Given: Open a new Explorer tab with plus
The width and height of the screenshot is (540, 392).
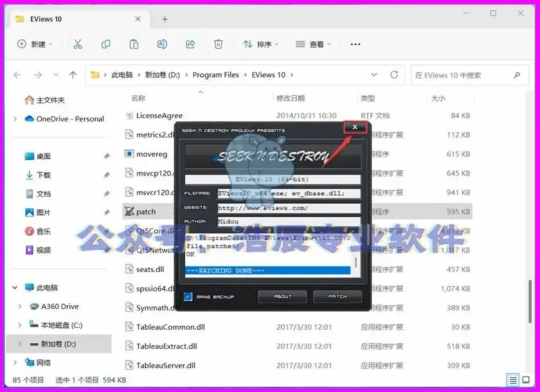Looking at the screenshot, I should point(165,19).
